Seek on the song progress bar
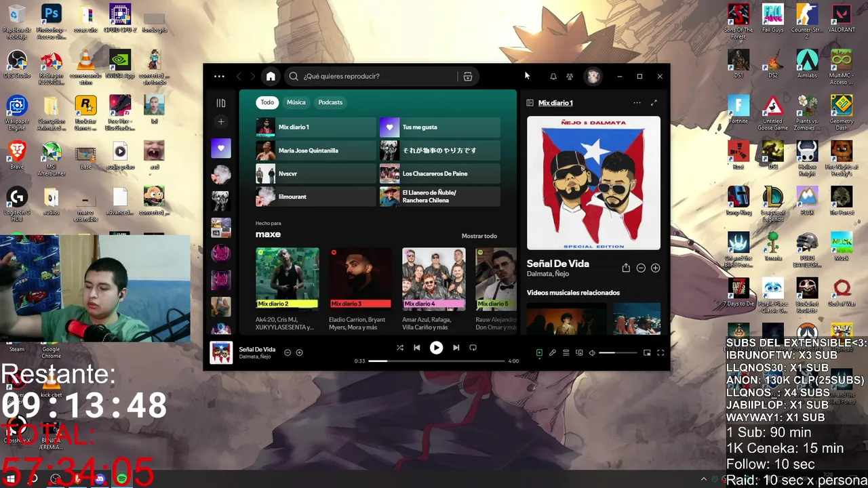The height and width of the screenshot is (488, 868). click(x=437, y=361)
